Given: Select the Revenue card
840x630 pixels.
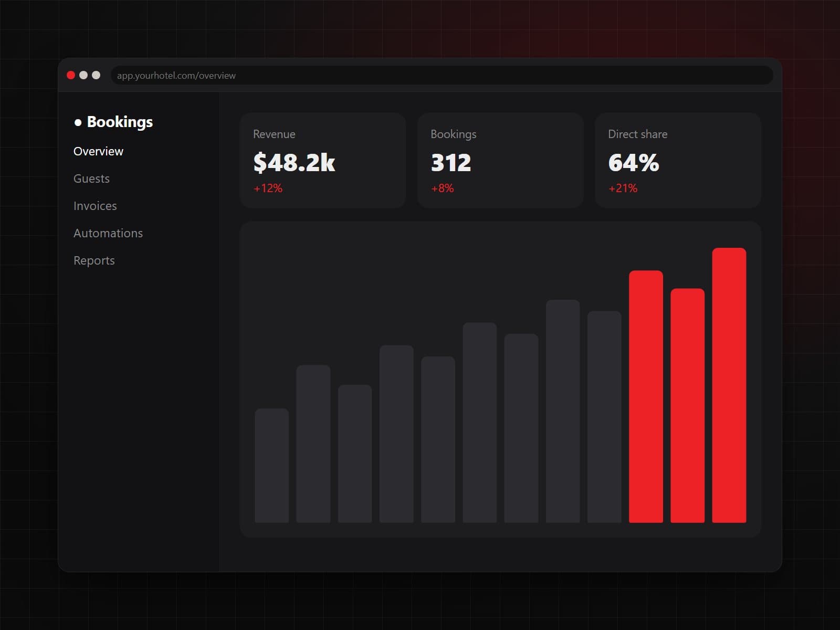Looking at the screenshot, I should pos(323,160).
